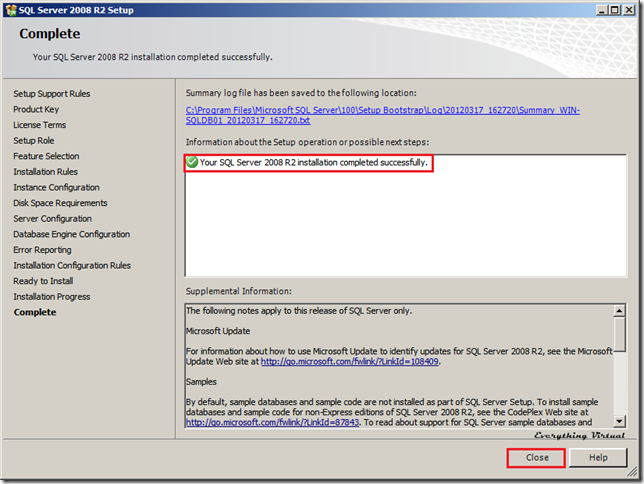
Task: Click 'Samples' heading in notes
Action: tap(201, 382)
